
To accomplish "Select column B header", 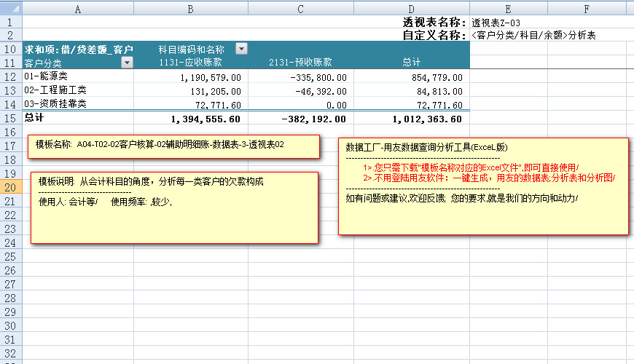I will [x=190, y=8].
